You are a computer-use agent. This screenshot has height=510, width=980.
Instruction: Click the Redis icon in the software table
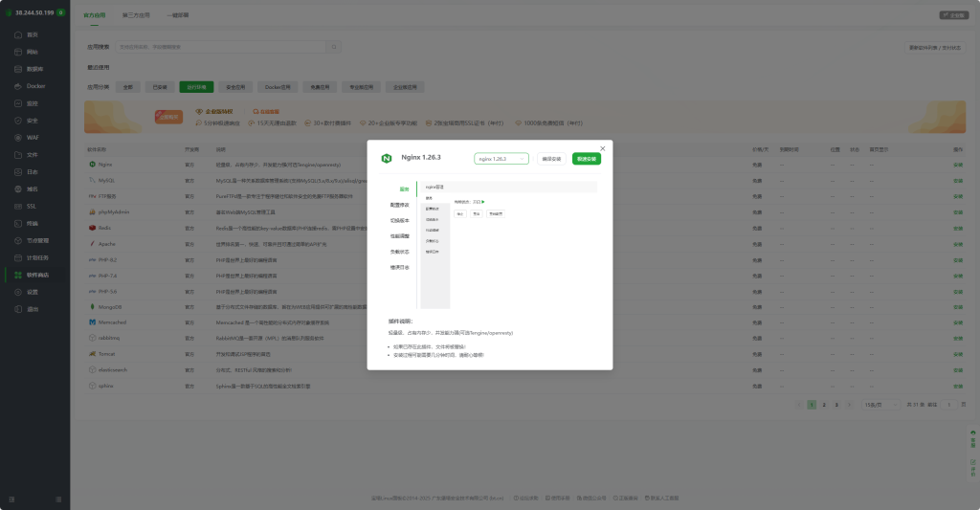click(93, 228)
